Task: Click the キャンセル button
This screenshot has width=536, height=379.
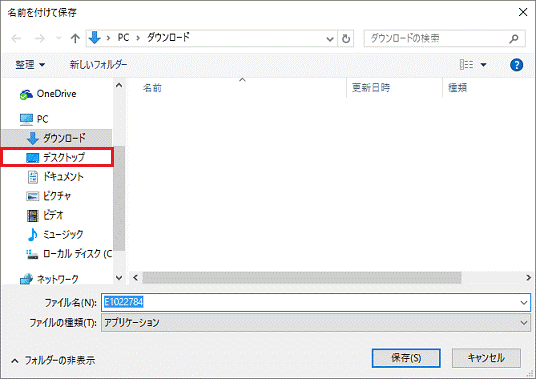Action: tap(486, 358)
